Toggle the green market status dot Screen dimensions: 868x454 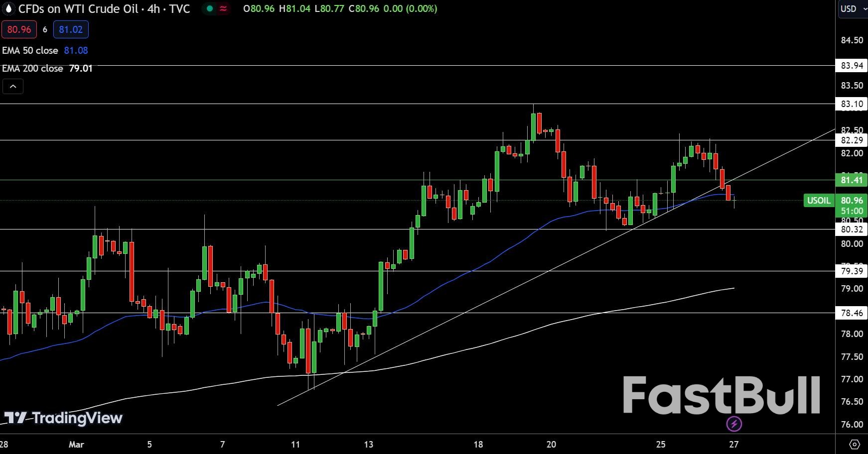(x=209, y=8)
